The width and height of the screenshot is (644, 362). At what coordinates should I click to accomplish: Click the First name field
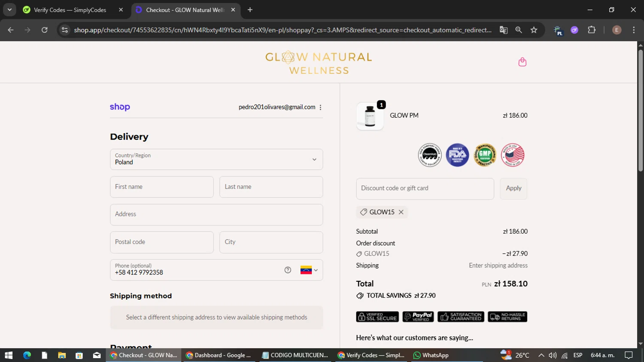162,187
